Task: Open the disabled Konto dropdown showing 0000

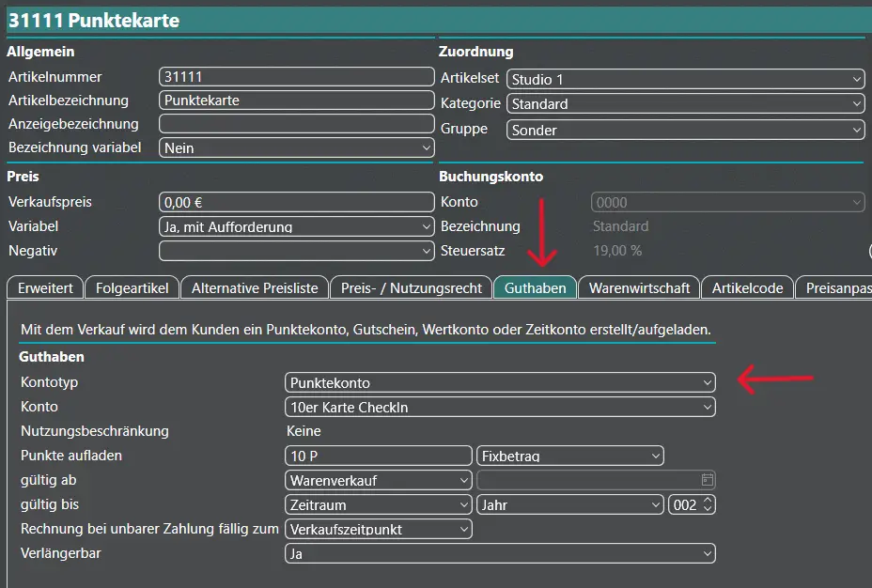Action: (x=728, y=202)
